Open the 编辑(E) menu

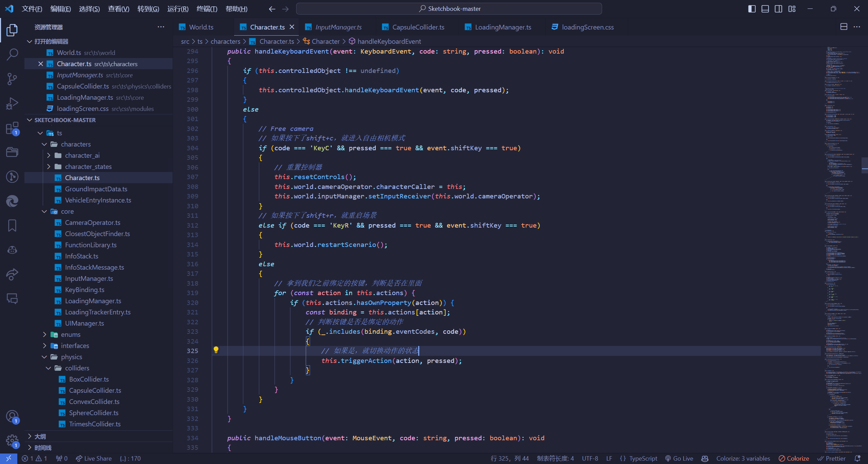click(61, 9)
